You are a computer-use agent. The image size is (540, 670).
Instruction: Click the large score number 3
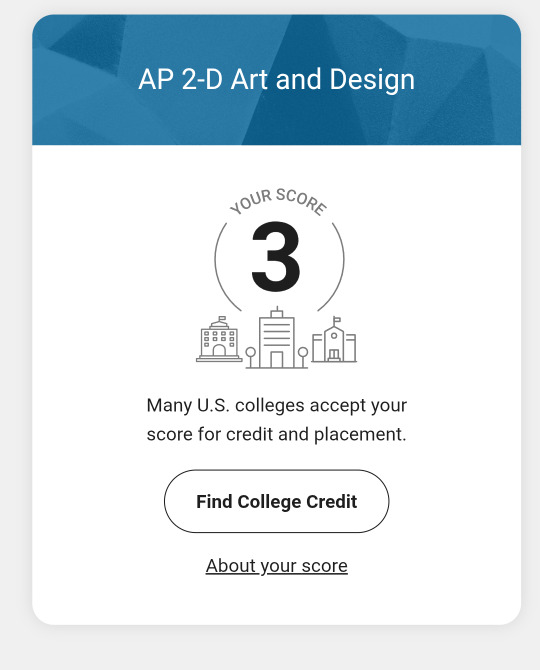pos(276,256)
